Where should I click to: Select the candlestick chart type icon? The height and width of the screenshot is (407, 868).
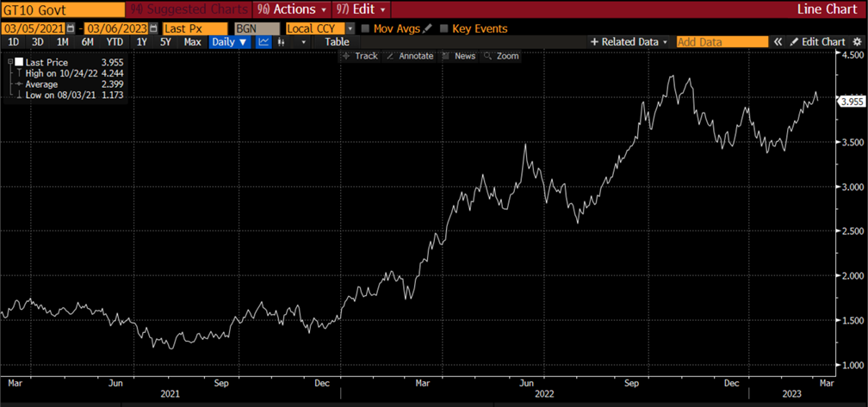coord(282,41)
